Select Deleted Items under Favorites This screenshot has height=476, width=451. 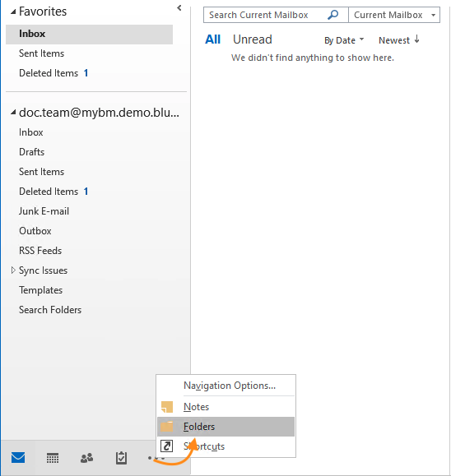click(49, 73)
